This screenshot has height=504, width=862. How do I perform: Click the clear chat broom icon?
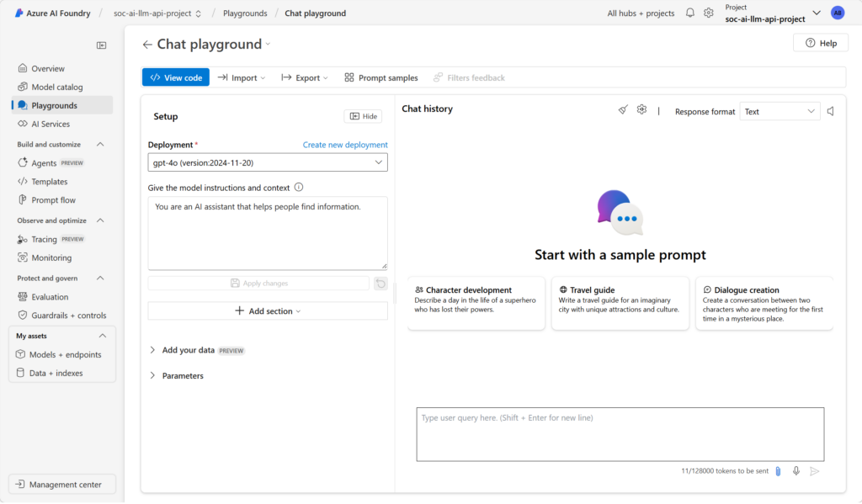pyautogui.click(x=623, y=109)
